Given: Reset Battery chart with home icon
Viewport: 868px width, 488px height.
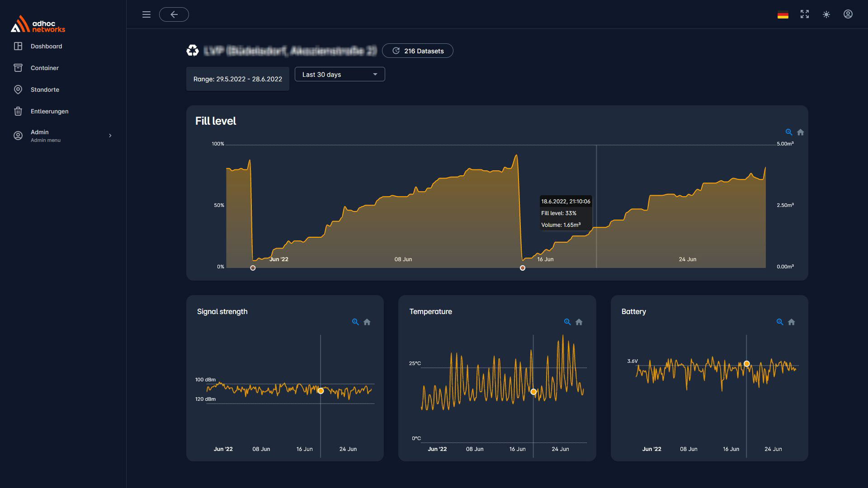Looking at the screenshot, I should click(x=792, y=322).
